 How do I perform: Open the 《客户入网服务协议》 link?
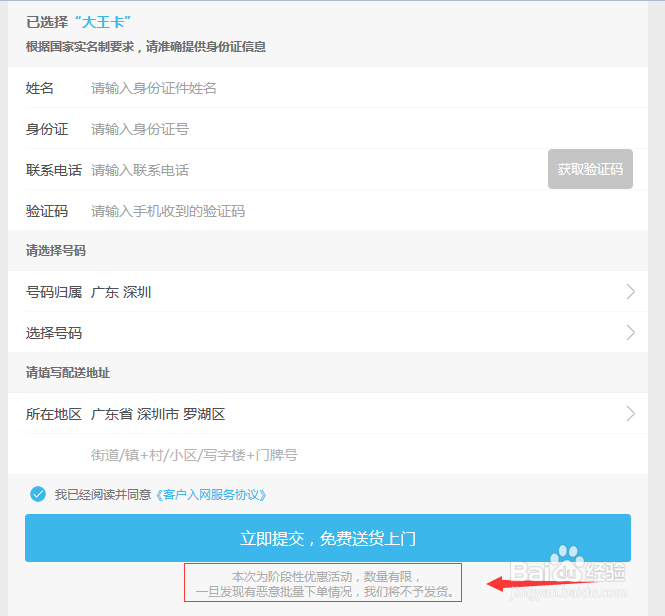point(211,495)
